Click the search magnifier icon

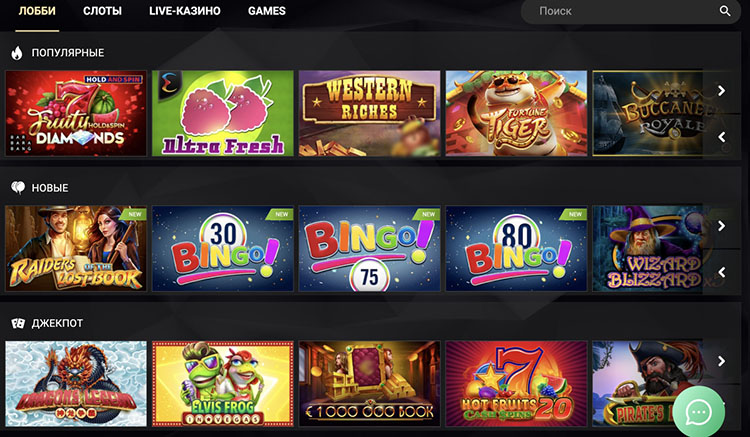click(x=725, y=11)
